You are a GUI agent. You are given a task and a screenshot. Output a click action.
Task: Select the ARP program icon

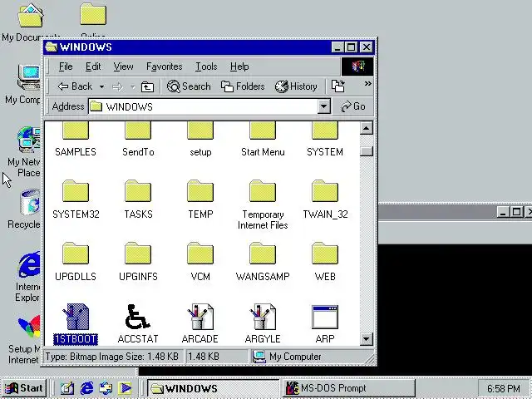click(x=325, y=317)
